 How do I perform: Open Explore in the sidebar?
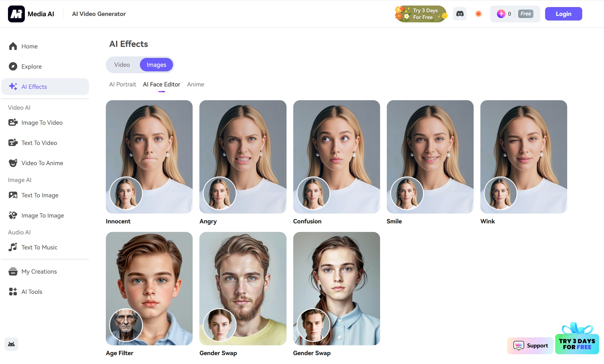click(x=45, y=66)
